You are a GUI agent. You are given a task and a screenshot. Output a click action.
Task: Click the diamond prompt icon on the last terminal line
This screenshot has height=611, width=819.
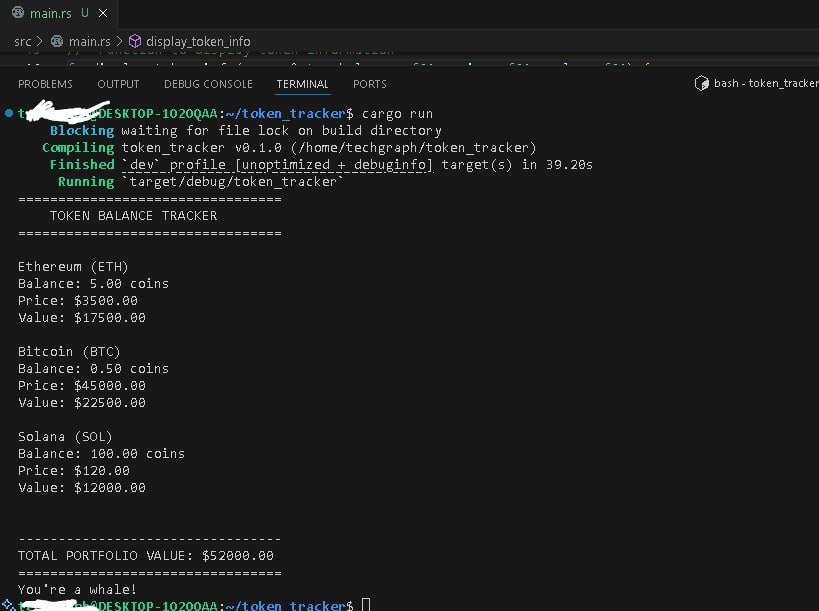point(7,605)
